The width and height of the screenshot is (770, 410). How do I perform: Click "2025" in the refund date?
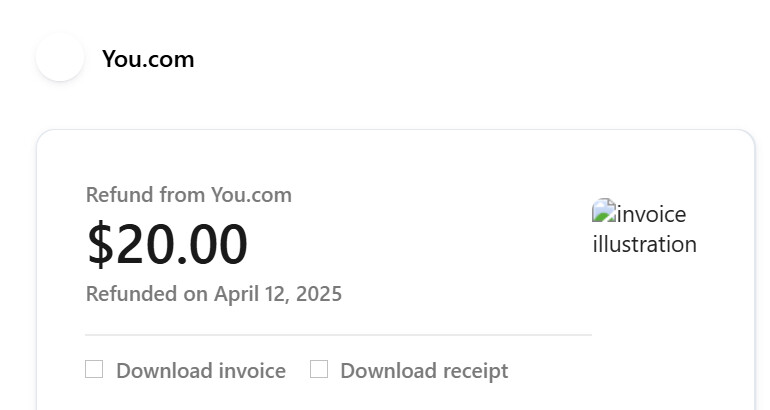(320, 294)
